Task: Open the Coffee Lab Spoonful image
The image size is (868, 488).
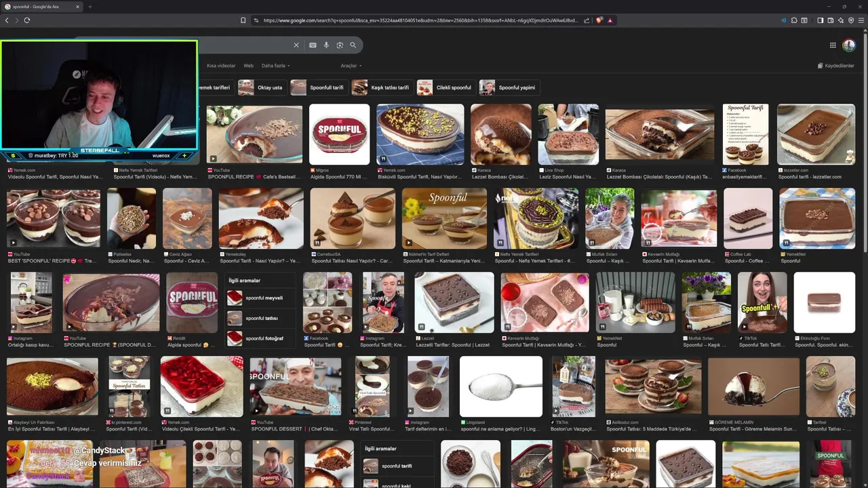Action: 748,218
